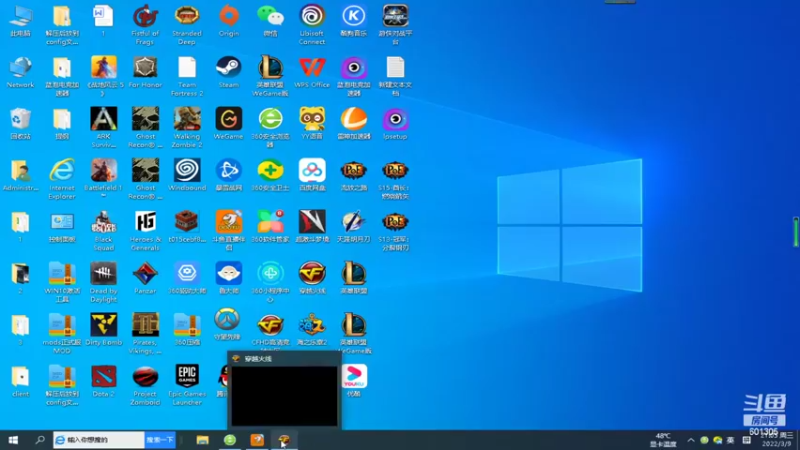The width and height of the screenshot is (800, 450).
Task: Select the 鲁大师 desktop icon
Action: click(x=229, y=278)
